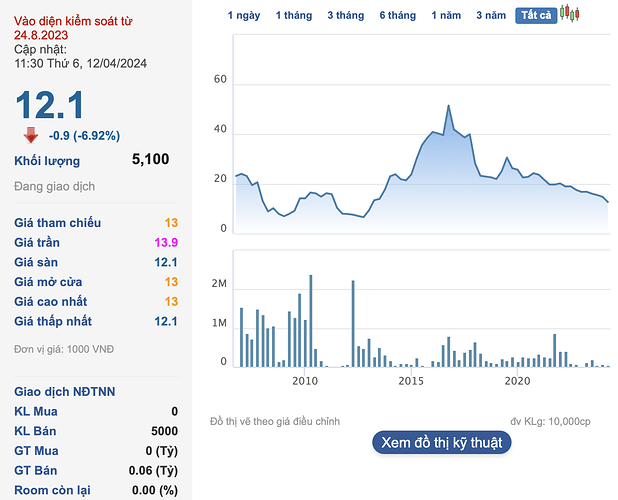618x500 pixels.
Task: Select the 6 tháng time range
Action: pyautogui.click(x=398, y=15)
